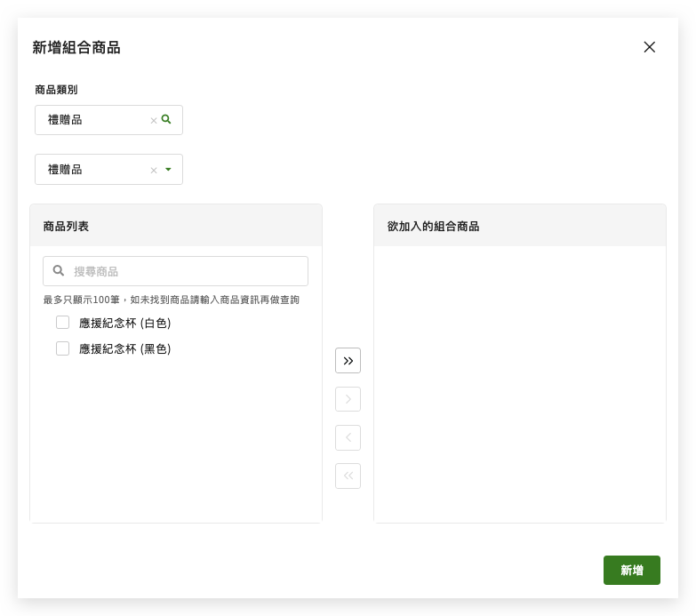696x616 pixels.
Task: Check the 應援紀念杯 (白色) checkbox
Action: tap(62, 323)
